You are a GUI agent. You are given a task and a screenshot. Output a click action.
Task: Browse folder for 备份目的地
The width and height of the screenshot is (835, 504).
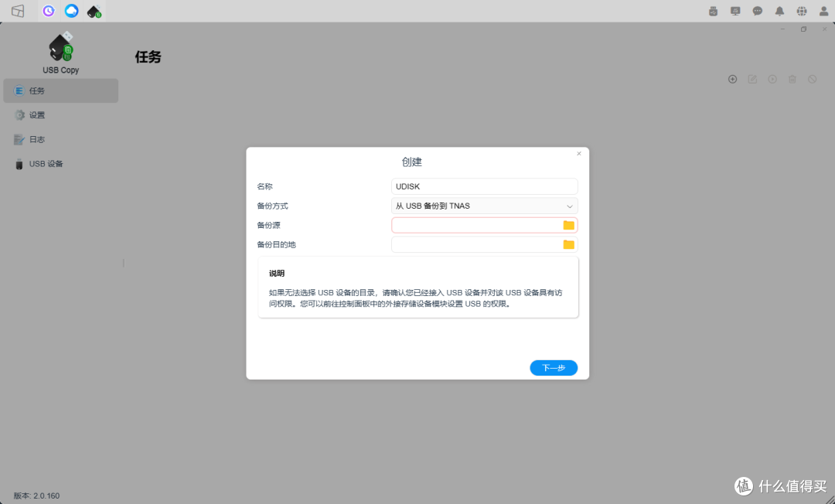[569, 244]
